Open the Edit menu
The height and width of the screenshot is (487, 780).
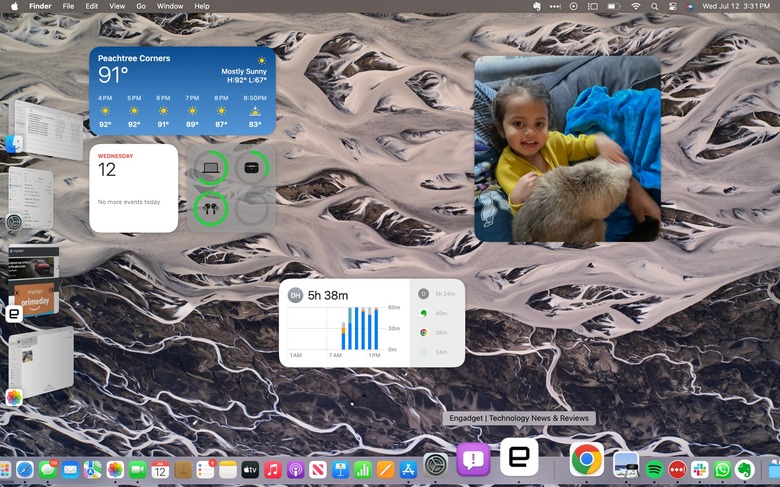point(92,6)
